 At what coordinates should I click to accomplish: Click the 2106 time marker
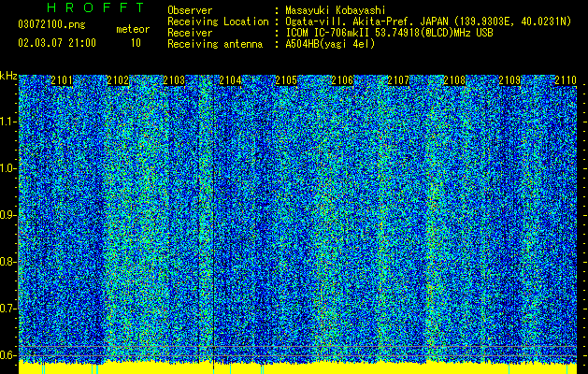click(342, 80)
